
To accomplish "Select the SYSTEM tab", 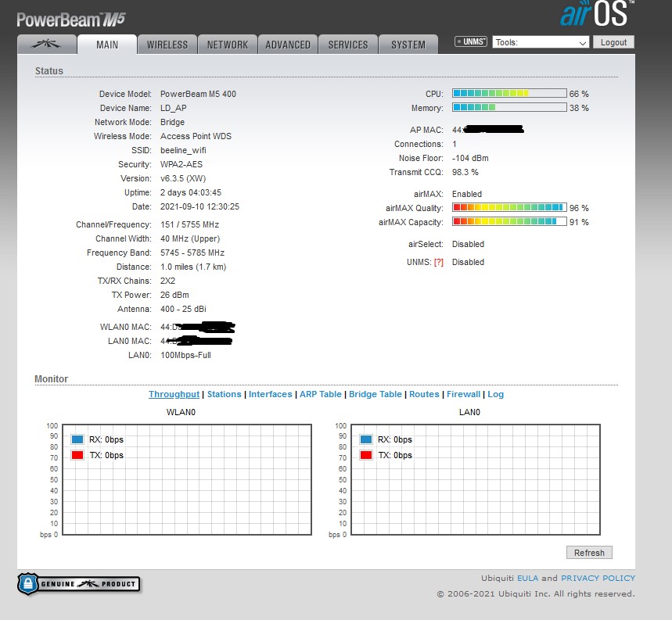I will point(408,45).
